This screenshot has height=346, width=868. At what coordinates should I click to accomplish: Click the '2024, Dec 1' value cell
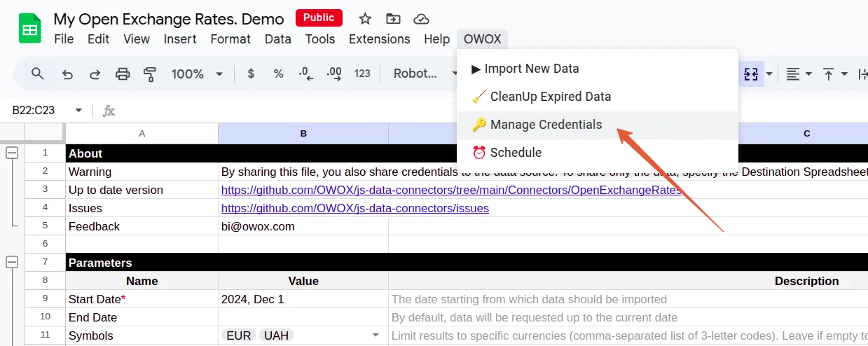(303, 299)
